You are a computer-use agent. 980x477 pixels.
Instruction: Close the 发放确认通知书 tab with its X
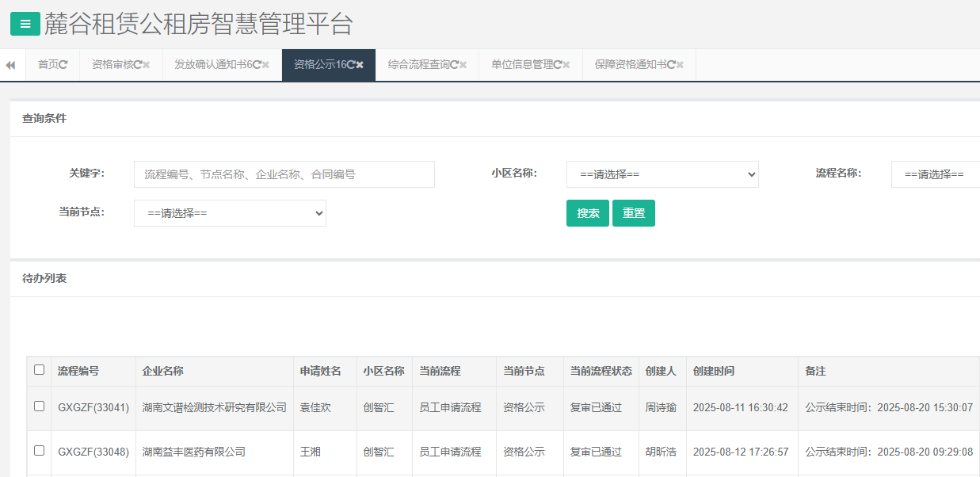click(x=265, y=65)
